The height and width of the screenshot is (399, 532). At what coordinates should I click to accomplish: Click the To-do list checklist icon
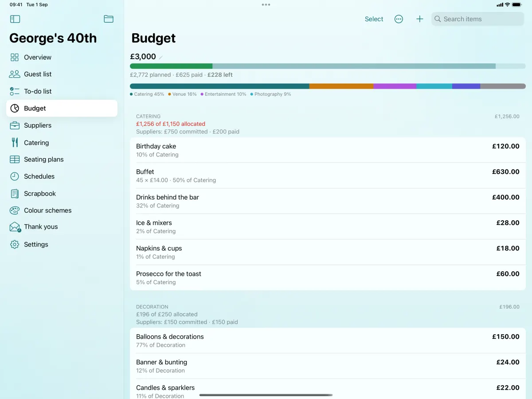coord(15,91)
